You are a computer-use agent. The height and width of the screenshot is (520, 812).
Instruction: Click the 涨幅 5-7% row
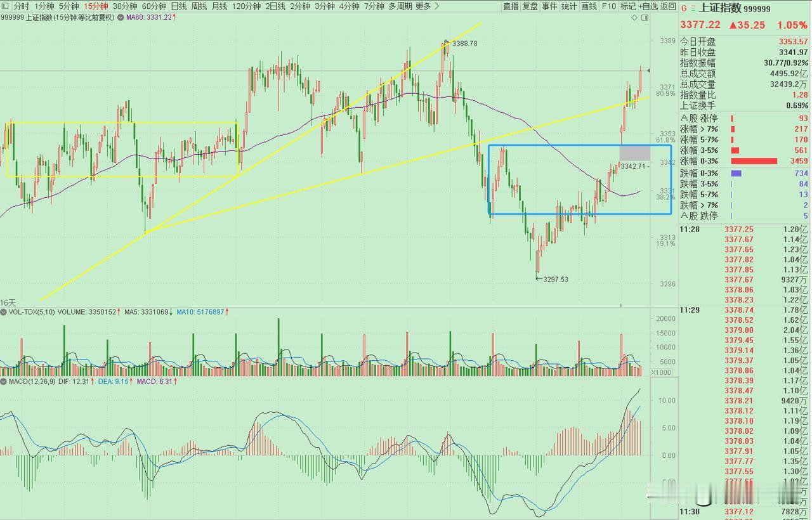coord(744,140)
